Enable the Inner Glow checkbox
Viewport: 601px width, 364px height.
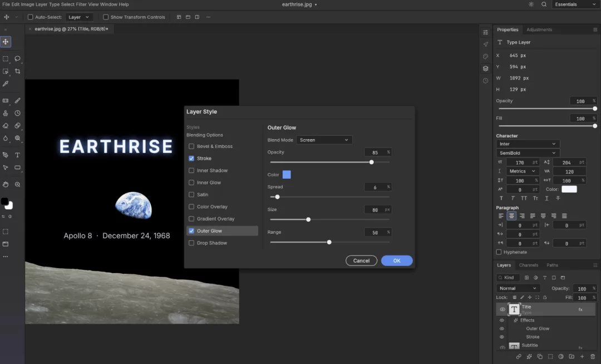(x=191, y=183)
